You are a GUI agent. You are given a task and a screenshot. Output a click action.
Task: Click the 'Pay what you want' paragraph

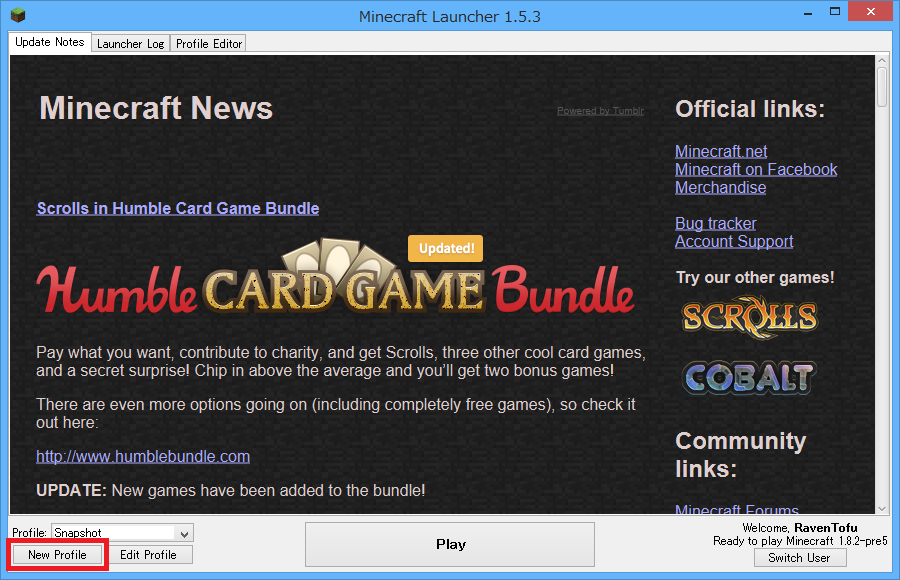[x=341, y=361]
